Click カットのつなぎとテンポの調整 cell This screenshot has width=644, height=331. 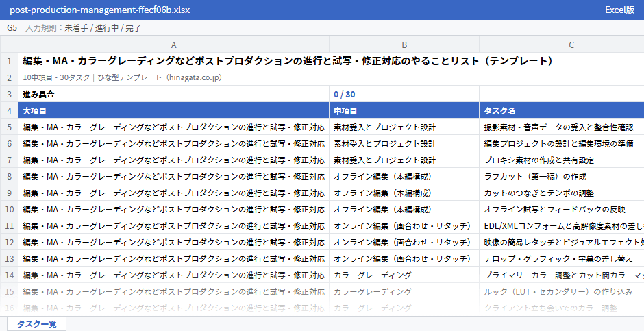(x=562, y=193)
